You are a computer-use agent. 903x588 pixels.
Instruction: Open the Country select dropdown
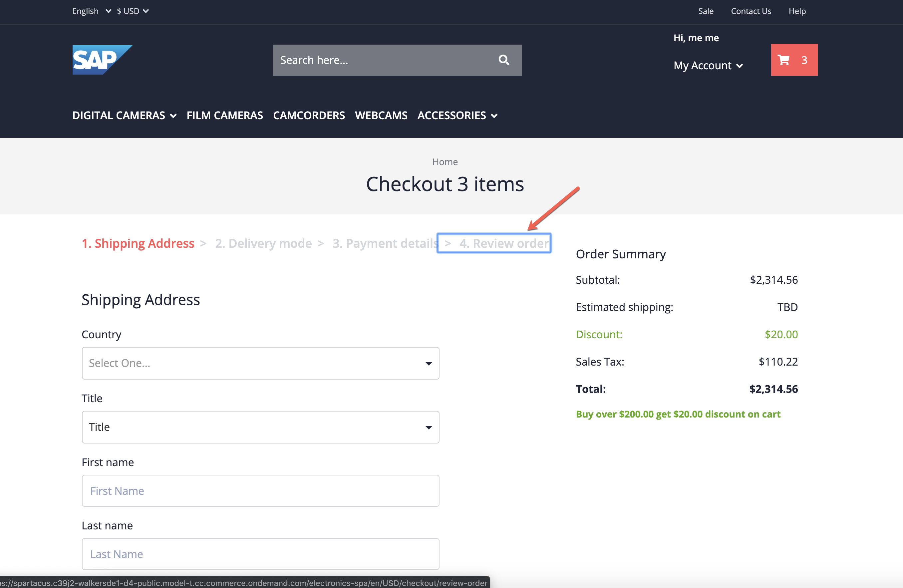(260, 363)
